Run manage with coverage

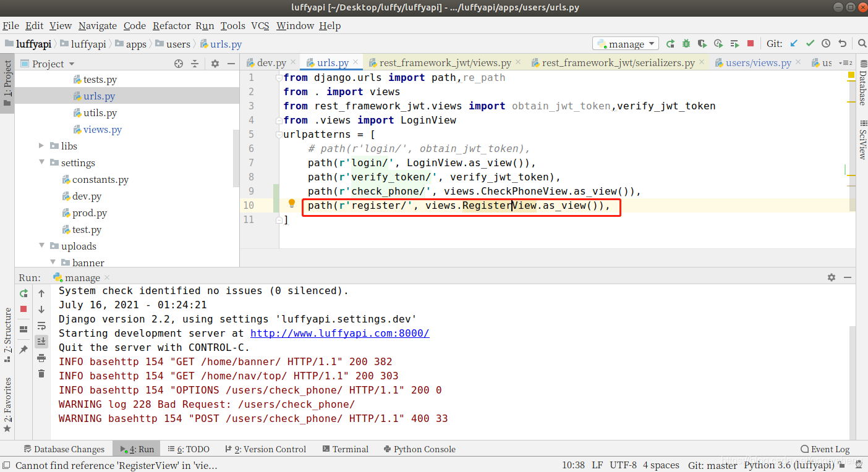point(702,44)
